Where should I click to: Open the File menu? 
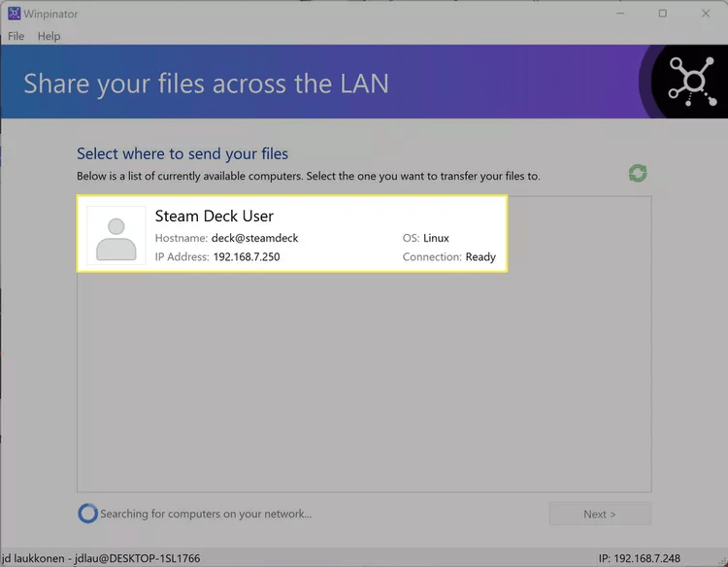tap(17, 36)
